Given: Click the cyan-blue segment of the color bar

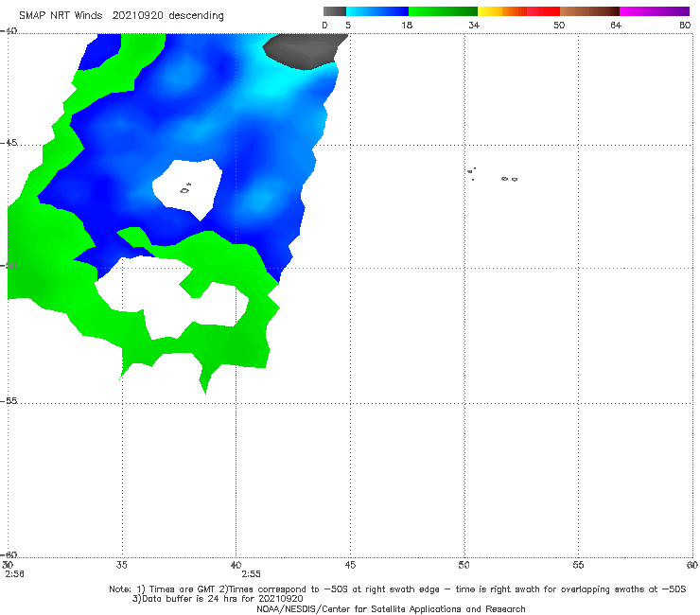Looking at the screenshot, I should coord(377,11).
